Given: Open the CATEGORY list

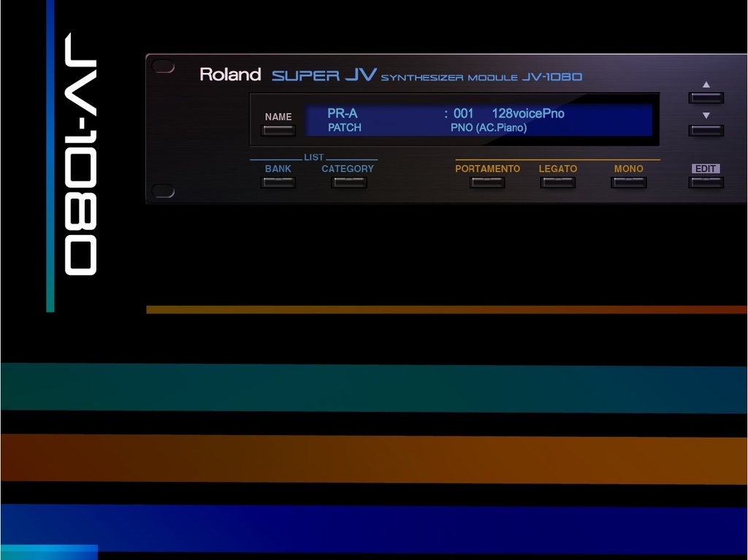Looking at the screenshot, I should (348, 183).
